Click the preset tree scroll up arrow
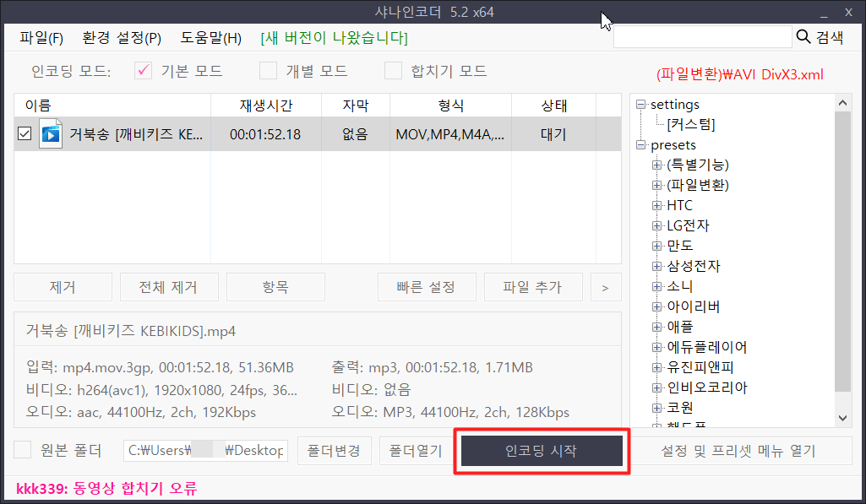Image resolution: width=866 pixels, height=504 pixels. [842, 103]
